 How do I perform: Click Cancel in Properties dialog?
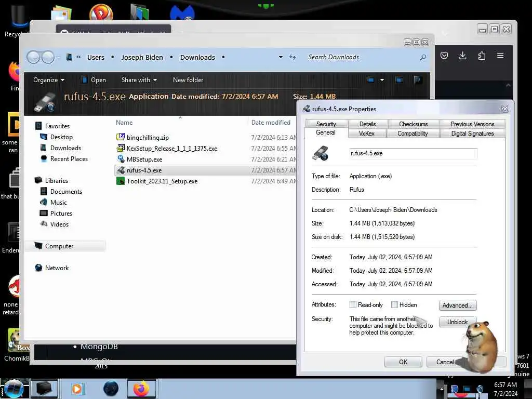coord(445,362)
